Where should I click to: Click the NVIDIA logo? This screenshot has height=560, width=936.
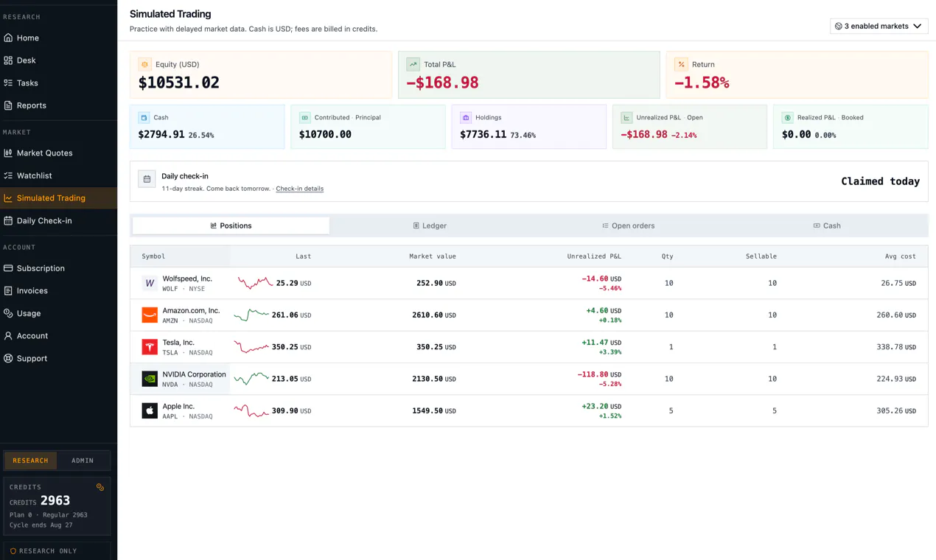(150, 379)
